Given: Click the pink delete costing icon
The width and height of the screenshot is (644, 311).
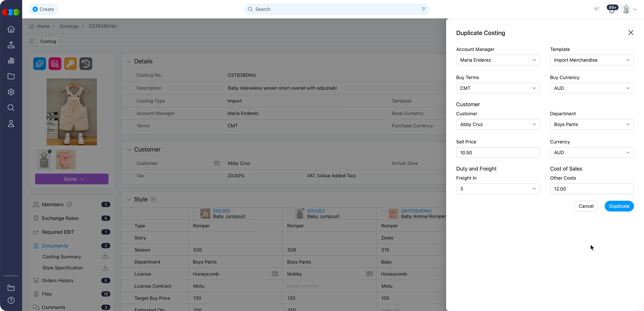Looking at the screenshot, I should pos(55,64).
